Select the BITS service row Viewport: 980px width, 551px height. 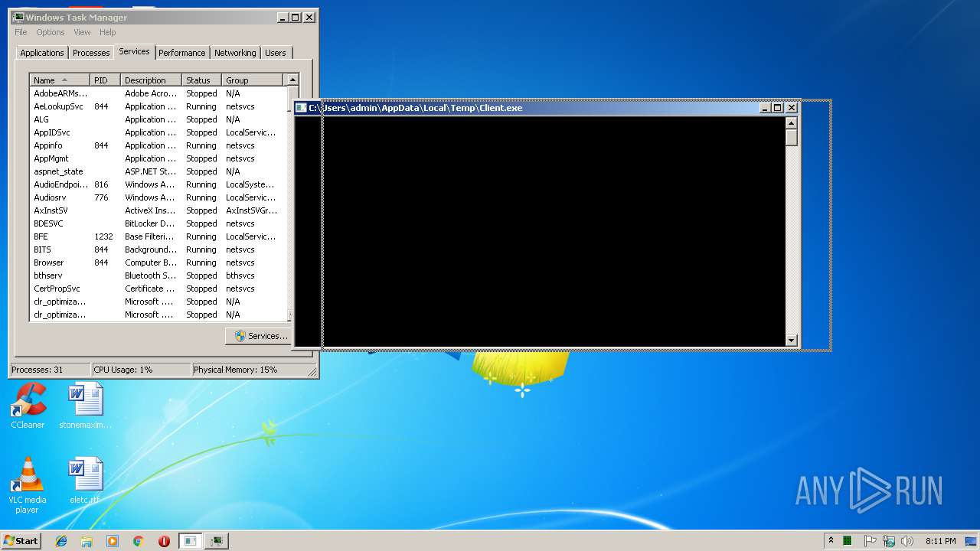pyautogui.click(x=158, y=249)
